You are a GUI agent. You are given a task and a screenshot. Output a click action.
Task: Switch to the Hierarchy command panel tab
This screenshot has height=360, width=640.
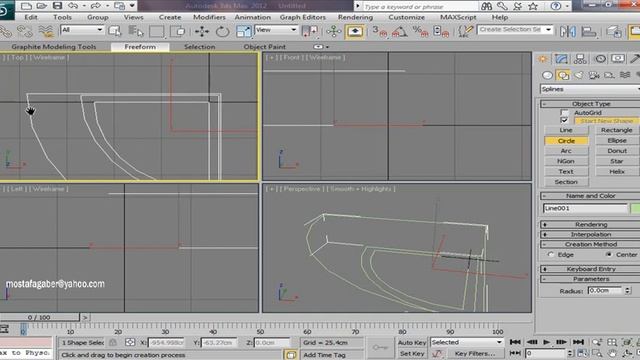coord(580,59)
